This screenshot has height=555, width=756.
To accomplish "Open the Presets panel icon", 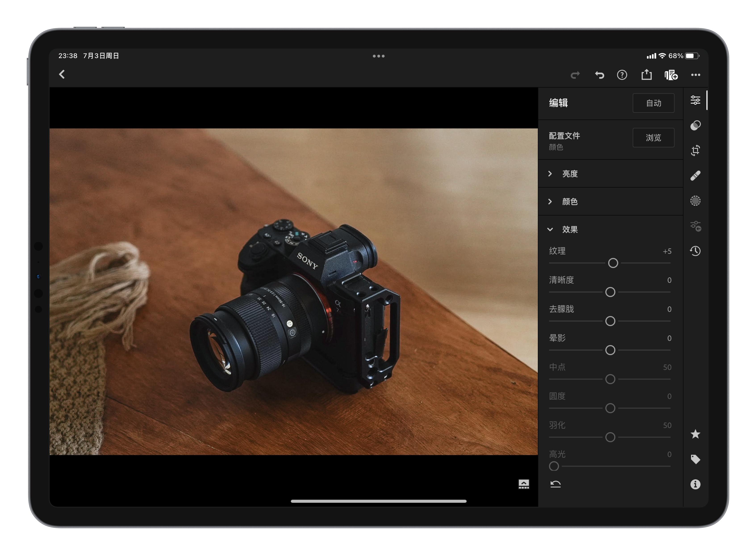I will 695,125.
